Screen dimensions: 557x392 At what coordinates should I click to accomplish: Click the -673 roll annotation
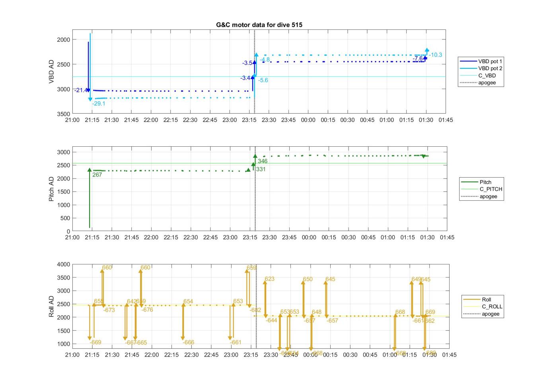pyautogui.click(x=109, y=310)
